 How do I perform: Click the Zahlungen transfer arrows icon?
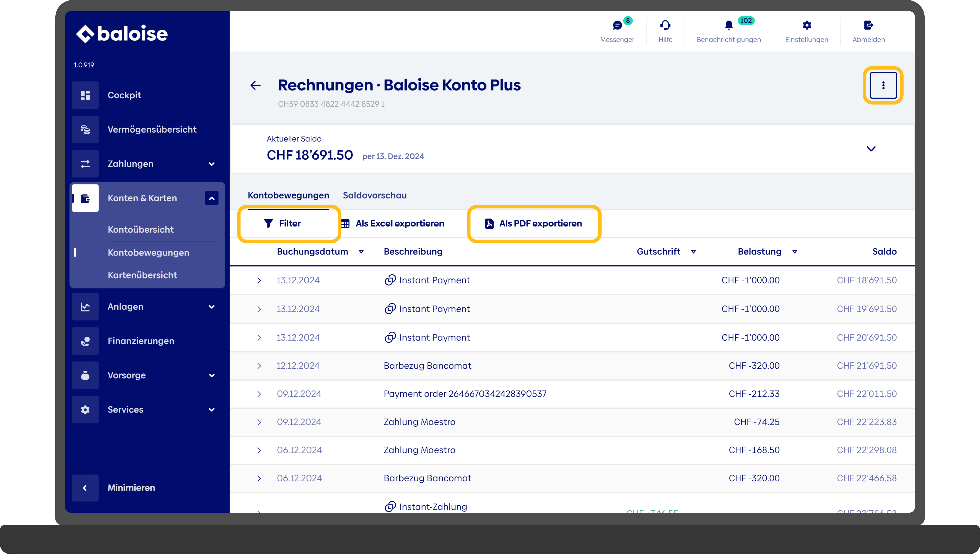point(85,164)
